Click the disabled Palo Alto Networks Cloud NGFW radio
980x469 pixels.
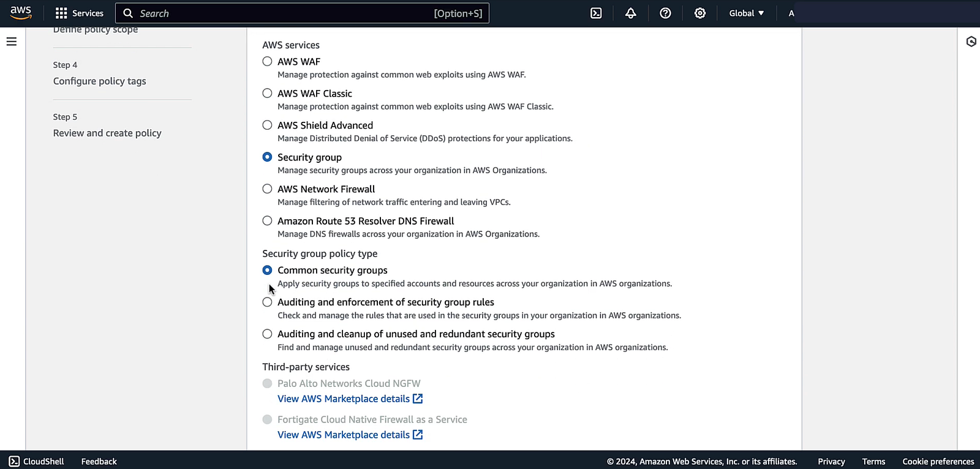(x=267, y=383)
